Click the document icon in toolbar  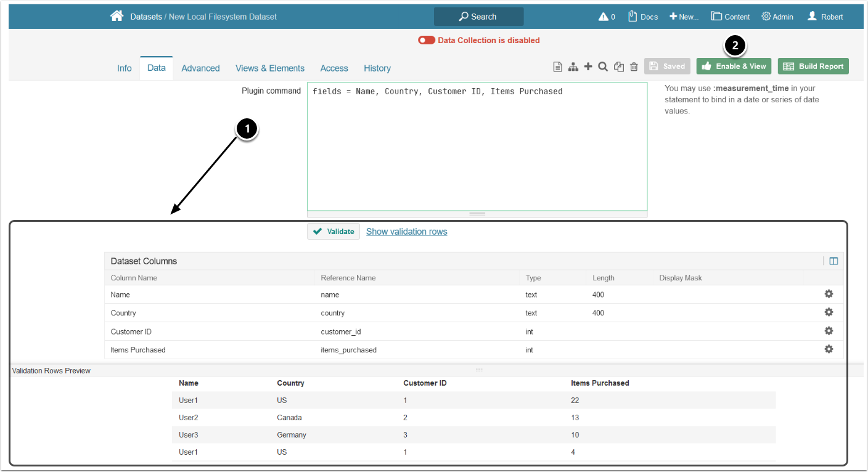click(x=557, y=67)
